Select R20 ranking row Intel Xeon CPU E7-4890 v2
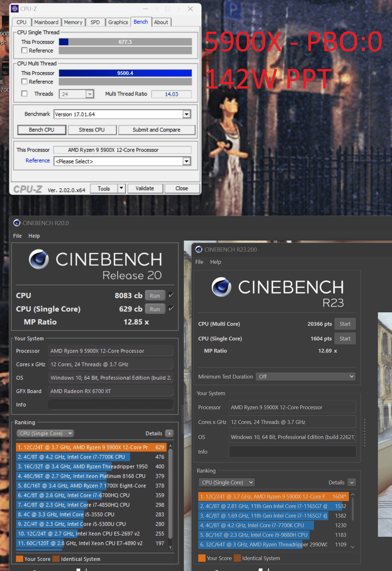This screenshot has width=392, height=571. (91, 543)
